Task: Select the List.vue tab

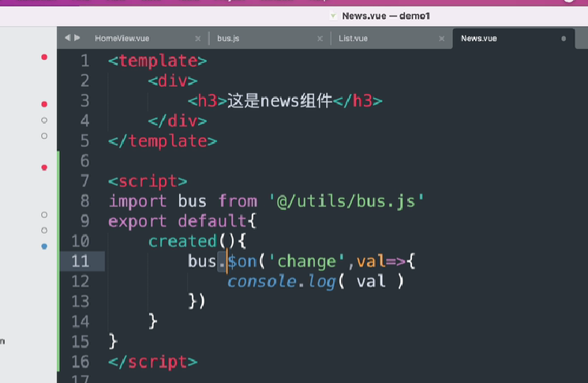Action: [x=353, y=38]
